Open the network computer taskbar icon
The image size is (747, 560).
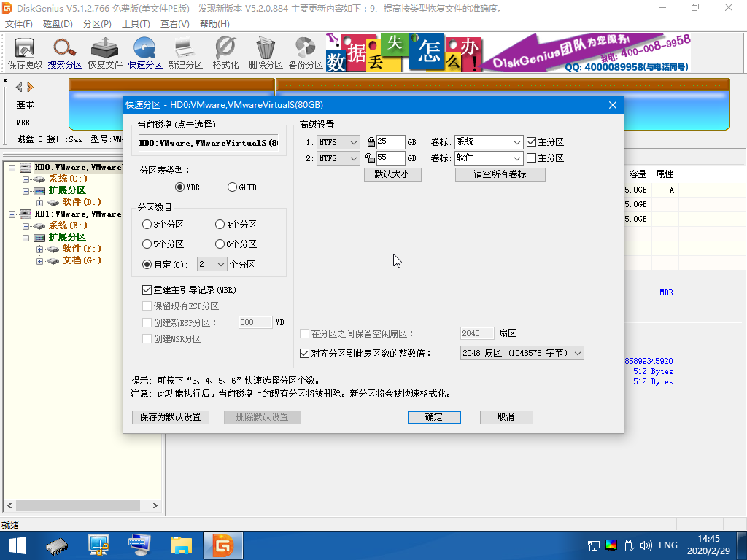[x=98, y=545]
